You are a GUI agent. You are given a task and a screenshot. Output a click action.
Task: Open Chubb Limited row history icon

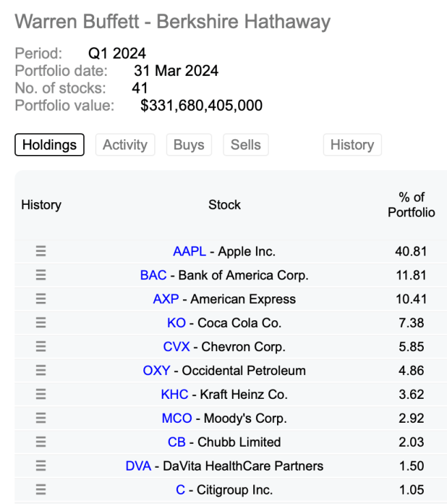pyautogui.click(x=41, y=443)
